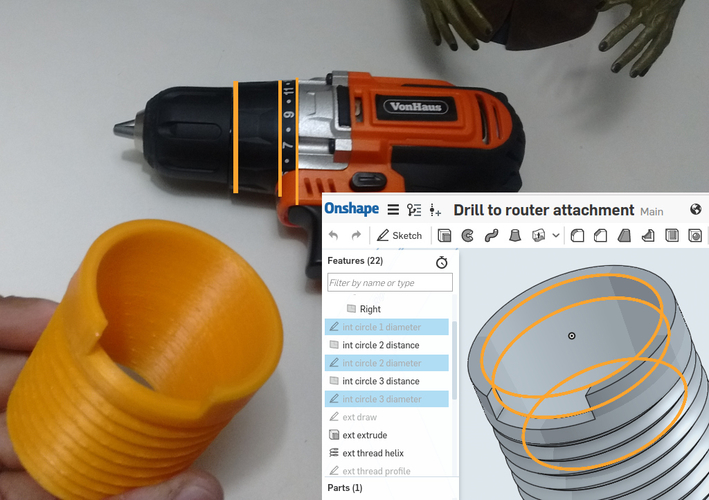The height and width of the screenshot is (500, 709).
Task: Start a new Sketch
Action: [399, 236]
